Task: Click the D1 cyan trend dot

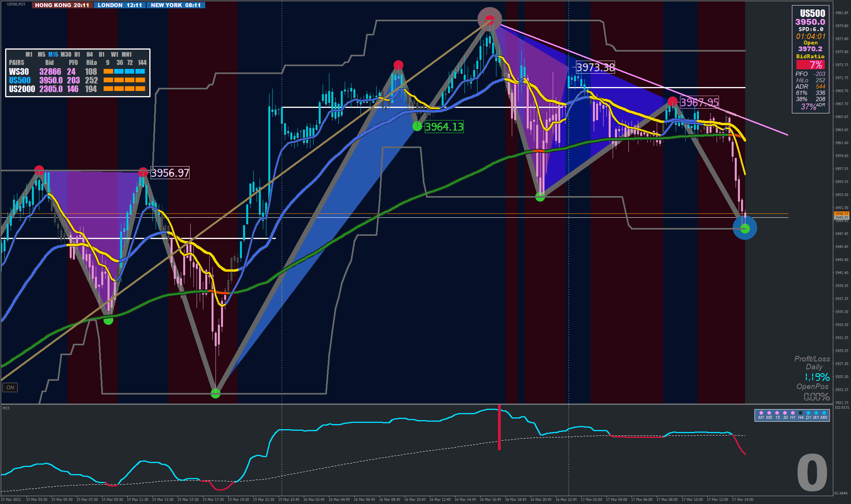Action: click(808, 413)
